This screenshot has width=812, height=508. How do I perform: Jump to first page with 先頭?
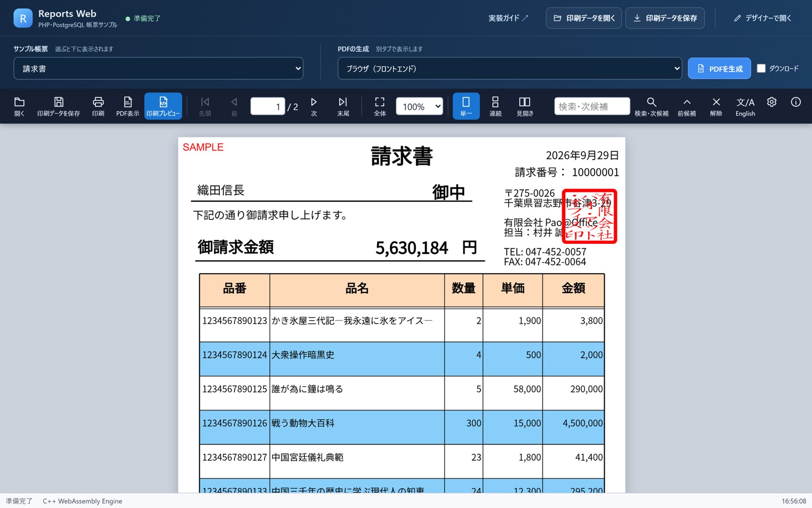pos(205,106)
